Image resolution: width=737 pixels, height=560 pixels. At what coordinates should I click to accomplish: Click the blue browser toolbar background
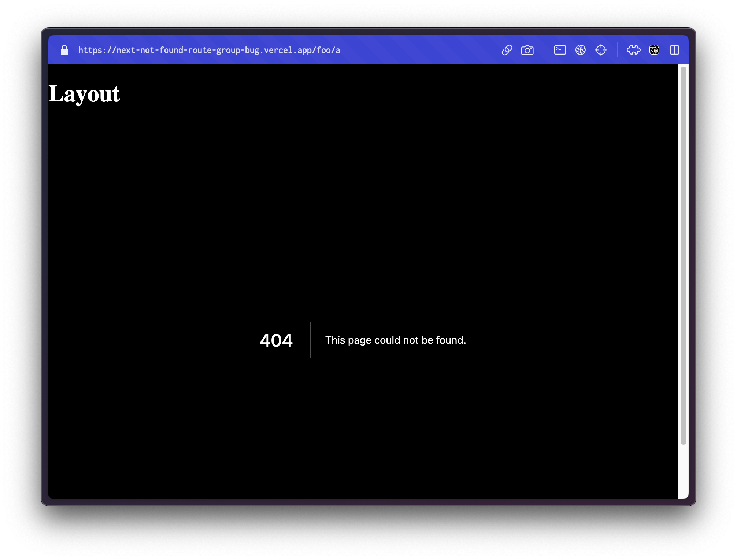pos(421,50)
